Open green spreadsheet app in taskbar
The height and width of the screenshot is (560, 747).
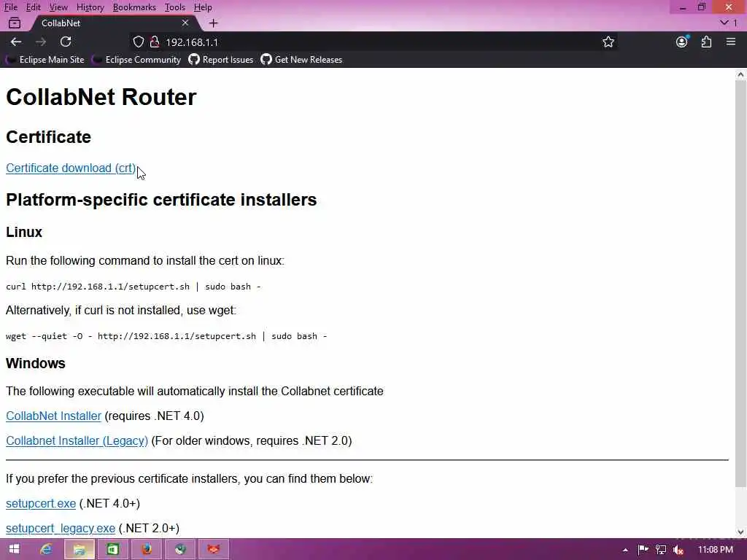tap(112, 549)
